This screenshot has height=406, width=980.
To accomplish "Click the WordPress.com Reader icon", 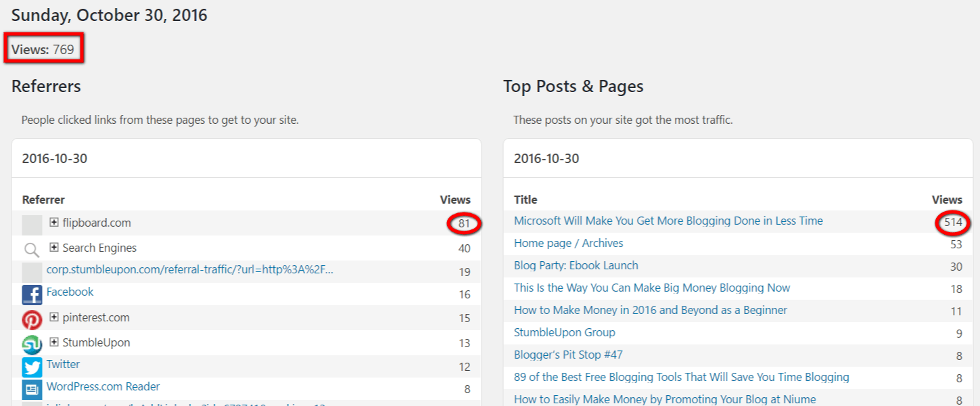I will [x=32, y=390].
